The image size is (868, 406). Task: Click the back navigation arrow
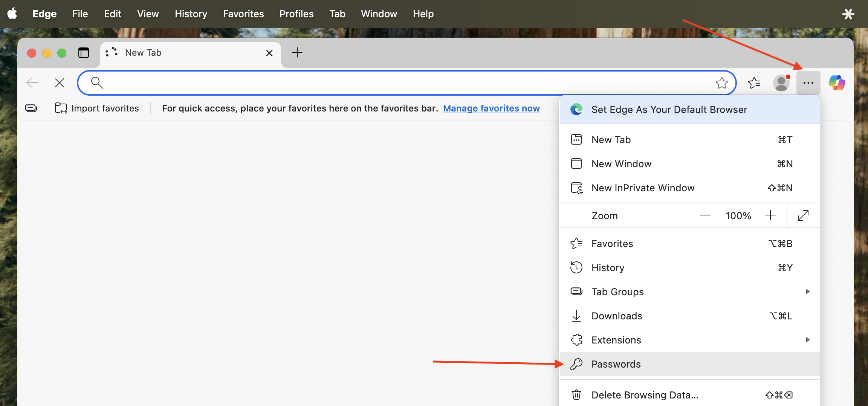click(32, 82)
